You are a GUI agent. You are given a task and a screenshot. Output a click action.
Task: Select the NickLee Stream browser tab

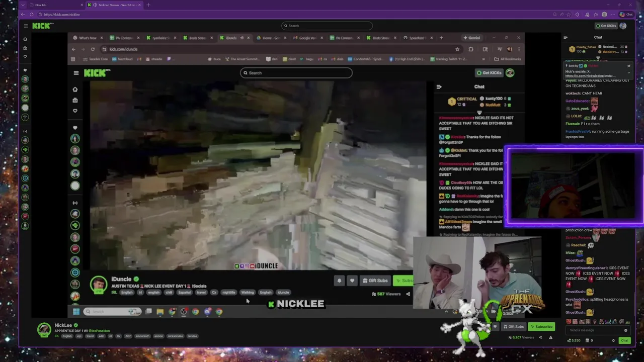coord(115,5)
